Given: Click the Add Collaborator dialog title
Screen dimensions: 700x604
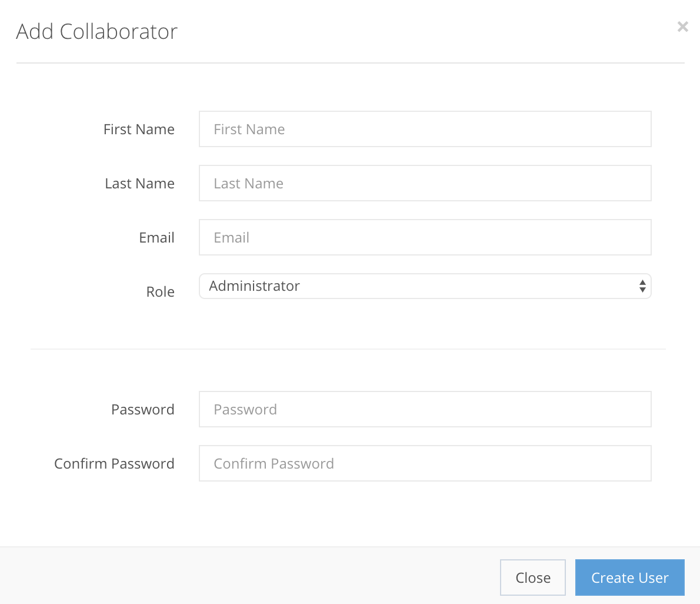Looking at the screenshot, I should 96,32.
